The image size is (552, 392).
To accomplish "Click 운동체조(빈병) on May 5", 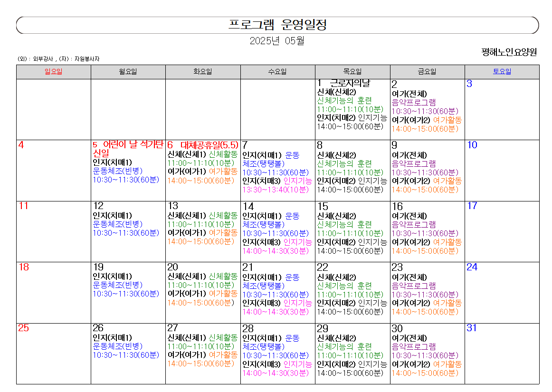I will point(118,171).
